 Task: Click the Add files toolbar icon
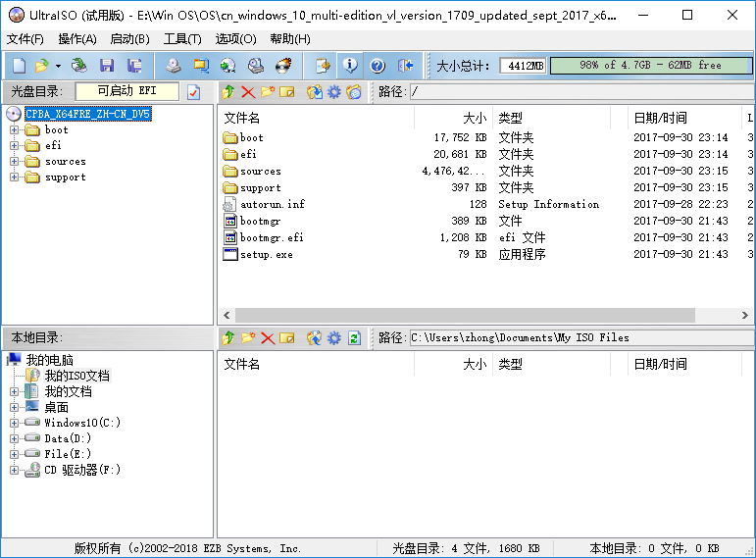coord(323,65)
